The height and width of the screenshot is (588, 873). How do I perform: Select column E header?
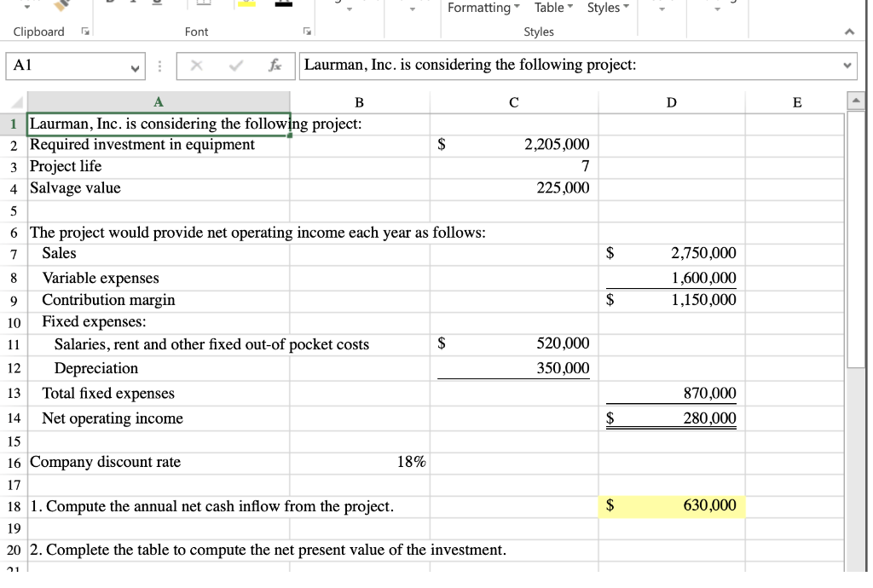797,102
